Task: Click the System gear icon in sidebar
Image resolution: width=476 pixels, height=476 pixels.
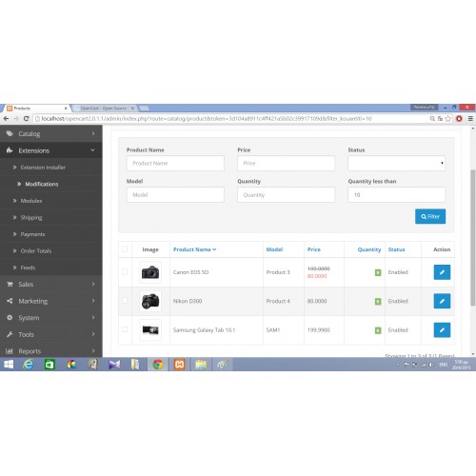Action: coord(10,318)
